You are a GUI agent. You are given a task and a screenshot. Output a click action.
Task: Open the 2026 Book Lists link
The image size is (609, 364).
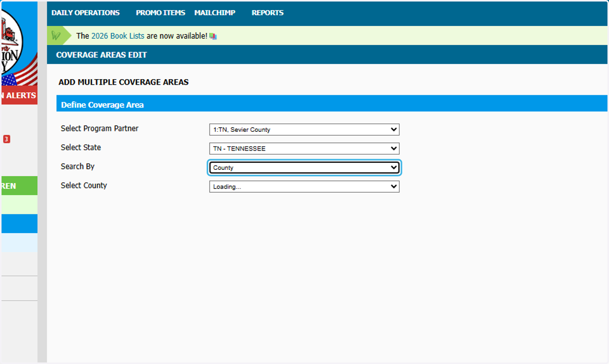point(118,36)
